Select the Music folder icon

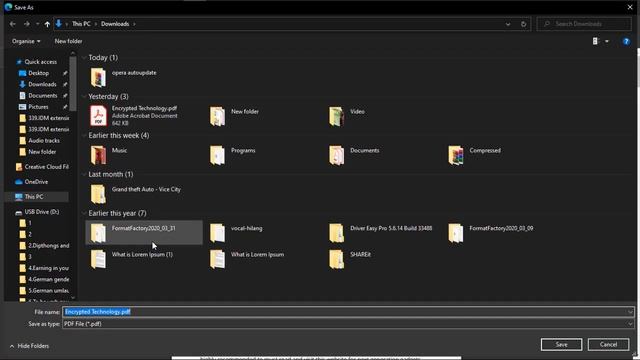click(98, 155)
